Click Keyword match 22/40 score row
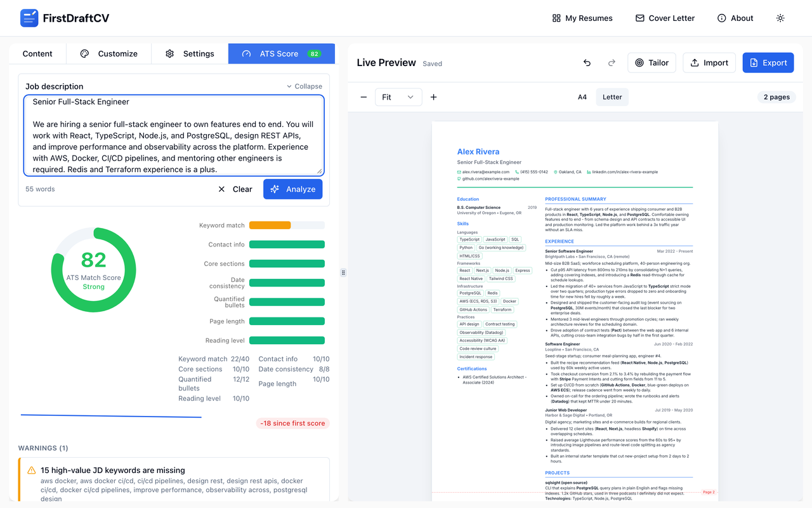The height and width of the screenshot is (508, 812). pos(214,359)
